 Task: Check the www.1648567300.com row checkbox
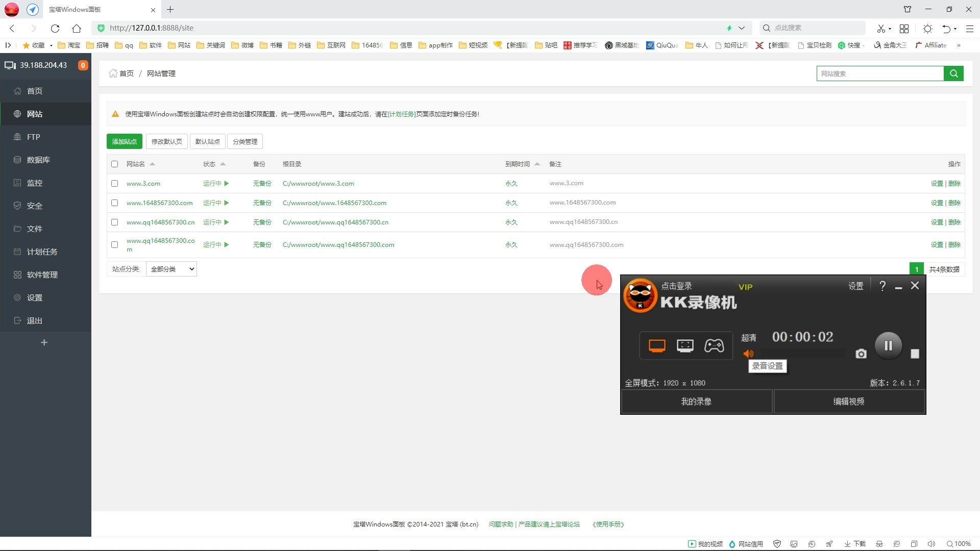tap(114, 203)
